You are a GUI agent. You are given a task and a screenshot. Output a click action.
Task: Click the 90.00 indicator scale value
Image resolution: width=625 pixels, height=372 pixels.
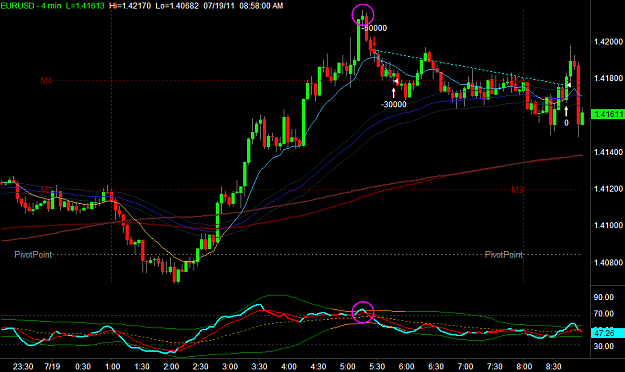(x=603, y=297)
